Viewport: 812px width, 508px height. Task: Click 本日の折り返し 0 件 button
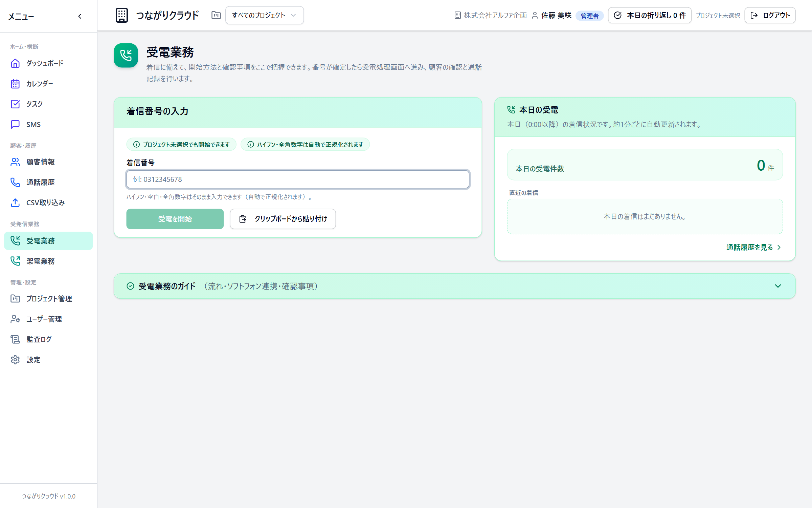click(x=650, y=15)
